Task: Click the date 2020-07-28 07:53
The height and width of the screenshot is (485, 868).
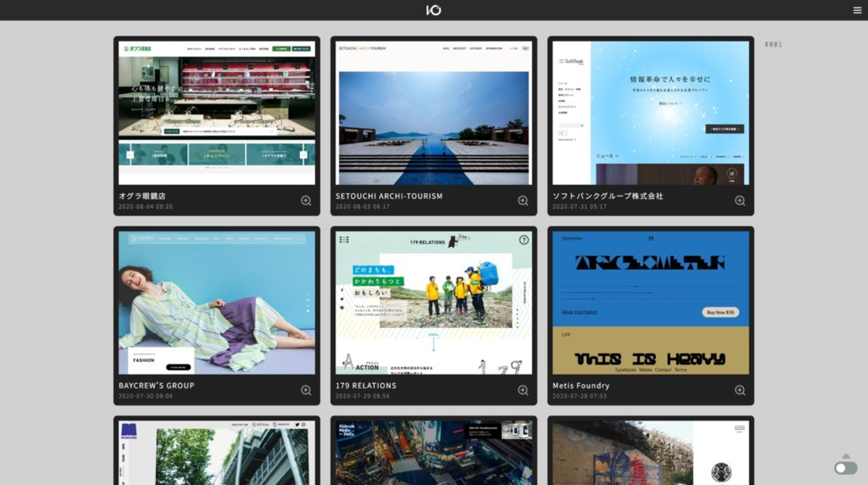Action: click(x=580, y=396)
